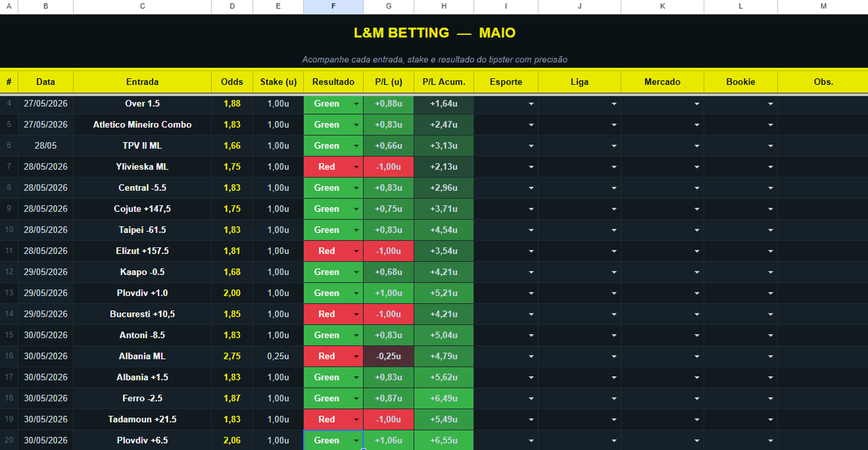Click the Obs. heading cell
868x450 pixels.
tap(823, 82)
